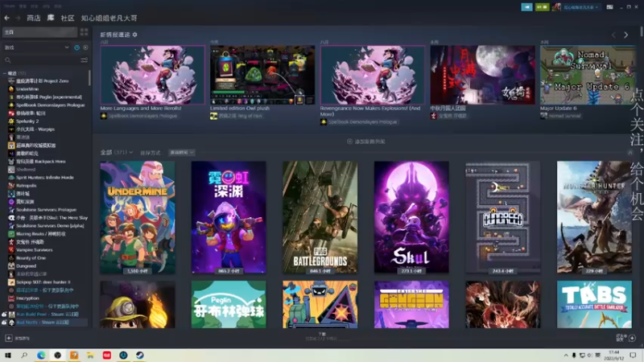Image resolution: width=644 pixels, height=362 pixels.
Task: Open the Dungreed game cover
Action: coord(502,217)
